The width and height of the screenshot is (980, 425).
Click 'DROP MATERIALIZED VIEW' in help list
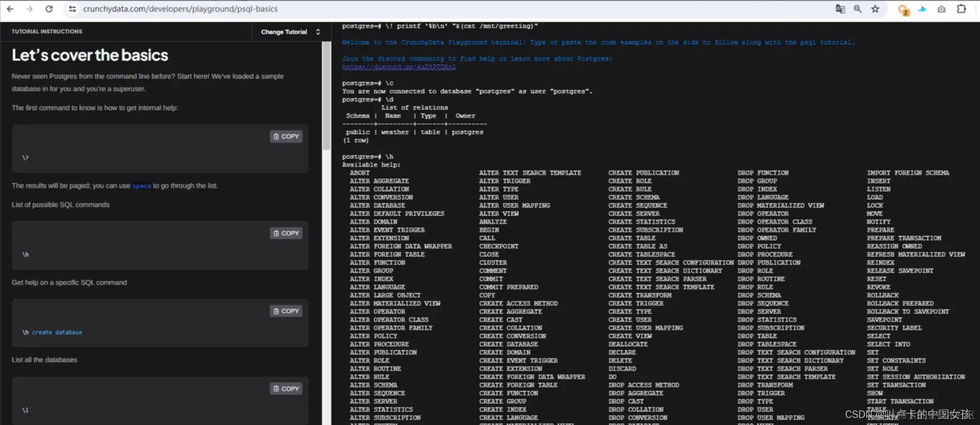(781, 205)
